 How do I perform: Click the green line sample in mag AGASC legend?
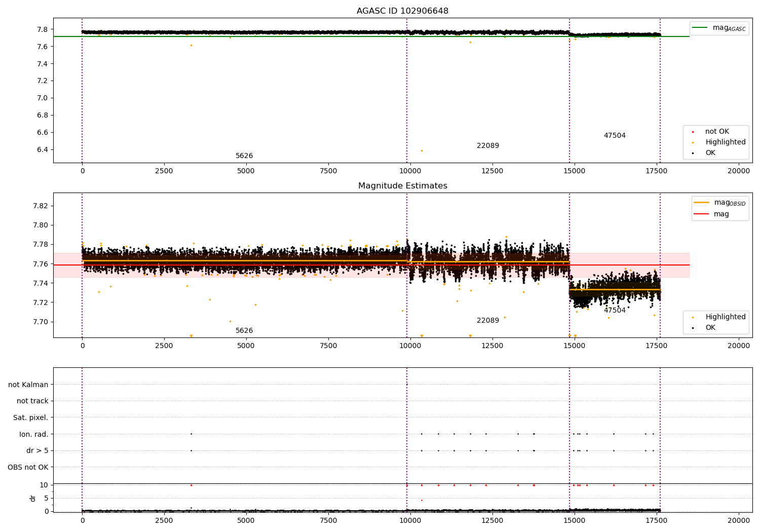pyautogui.click(x=700, y=28)
